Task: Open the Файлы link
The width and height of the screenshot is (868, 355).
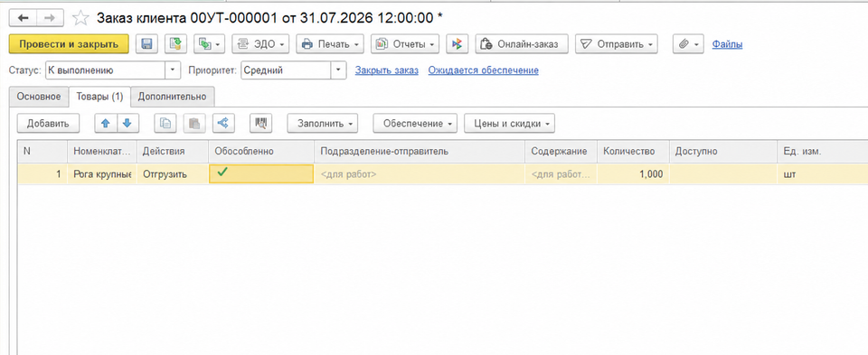Action: tap(727, 44)
